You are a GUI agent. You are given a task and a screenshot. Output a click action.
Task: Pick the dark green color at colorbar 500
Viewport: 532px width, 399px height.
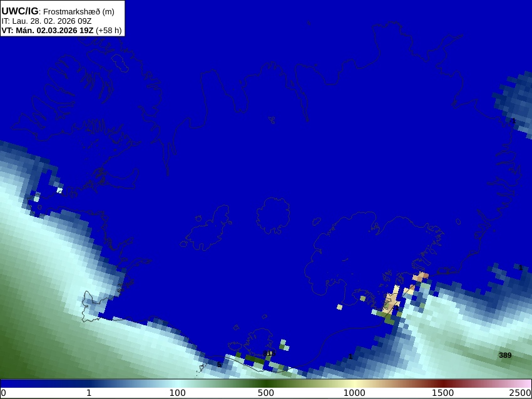pyautogui.click(x=266, y=383)
